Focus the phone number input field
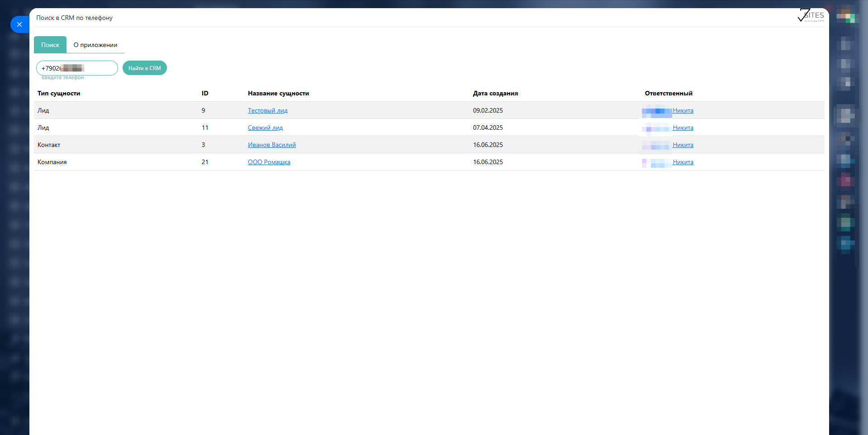This screenshot has height=435, width=868. point(77,68)
